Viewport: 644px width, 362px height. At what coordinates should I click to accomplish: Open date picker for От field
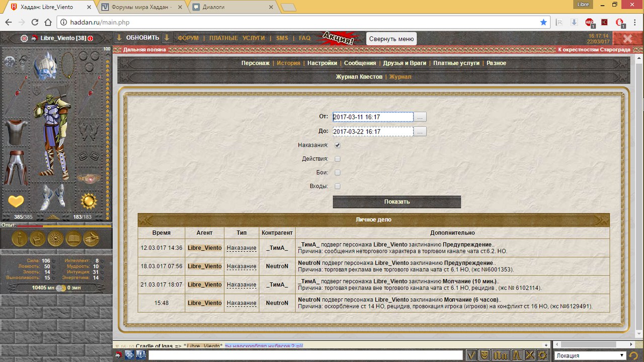(420, 117)
